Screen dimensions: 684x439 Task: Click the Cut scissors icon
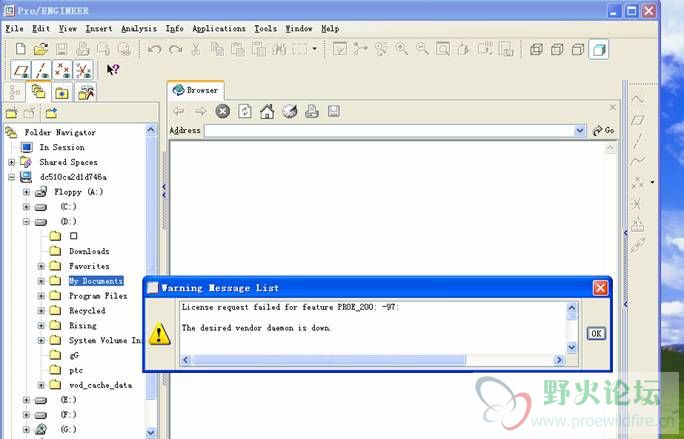(x=196, y=49)
